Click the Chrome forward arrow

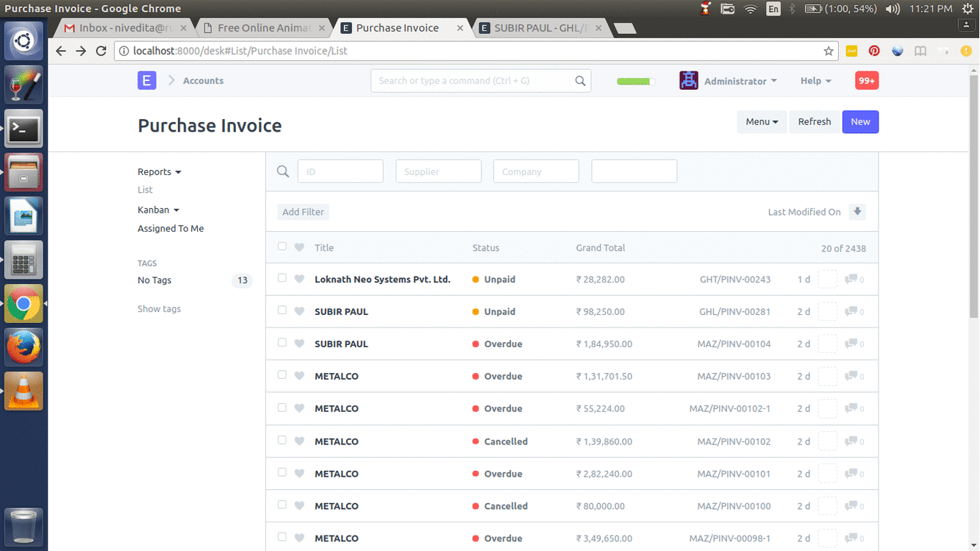pyautogui.click(x=81, y=51)
